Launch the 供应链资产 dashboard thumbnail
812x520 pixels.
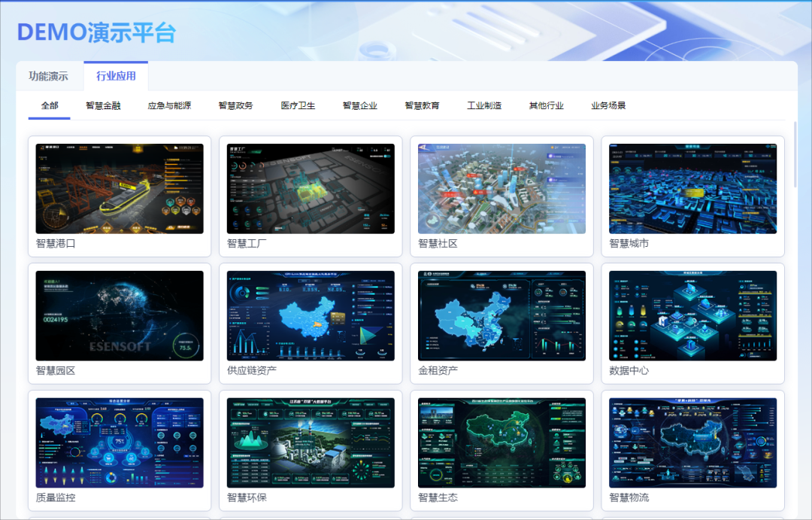(x=311, y=316)
